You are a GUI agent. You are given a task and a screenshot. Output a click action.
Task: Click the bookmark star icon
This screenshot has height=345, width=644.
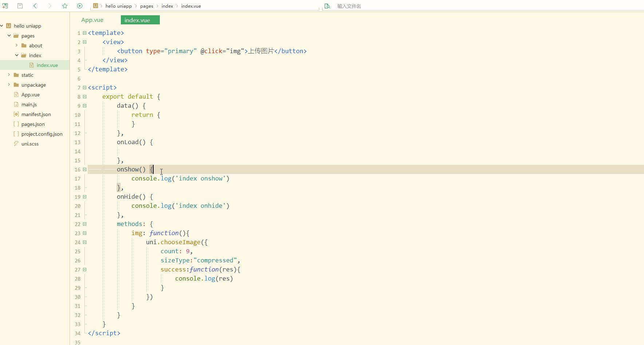pos(65,6)
